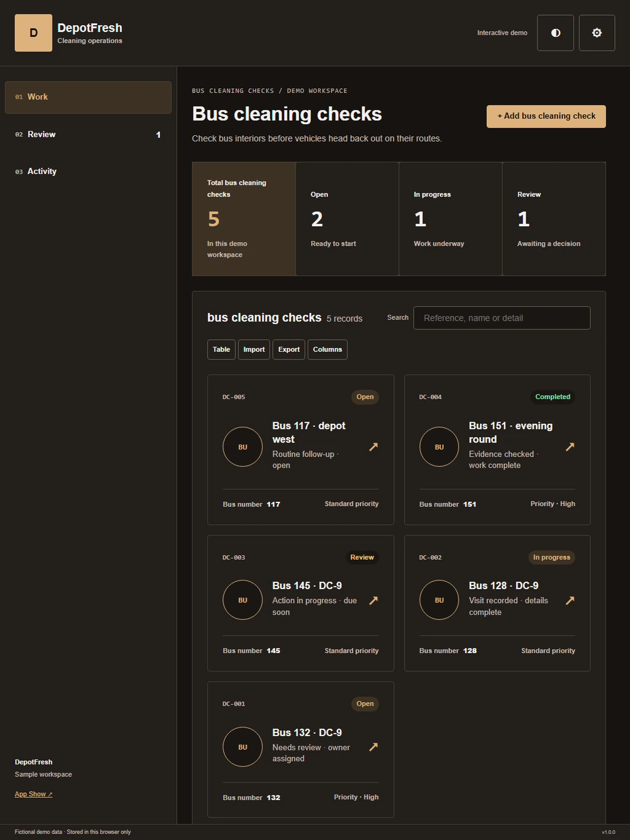Click the Import button
630x840 pixels.
click(254, 350)
